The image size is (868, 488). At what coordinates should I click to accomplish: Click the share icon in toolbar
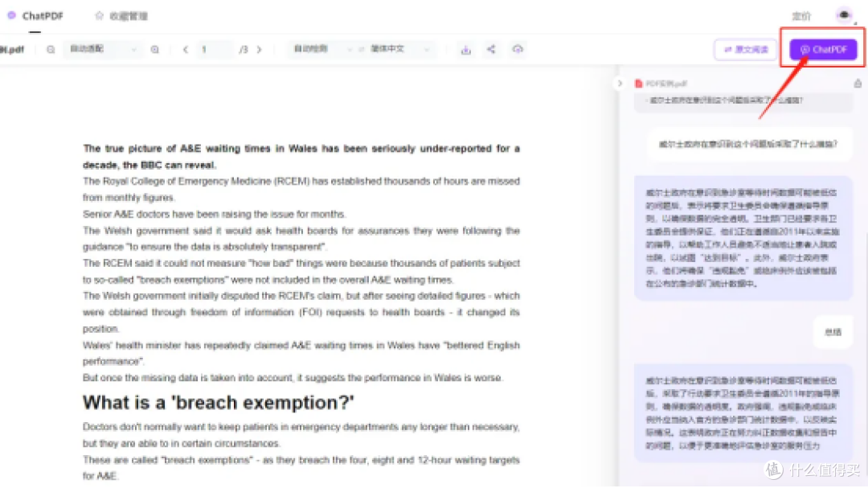491,49
